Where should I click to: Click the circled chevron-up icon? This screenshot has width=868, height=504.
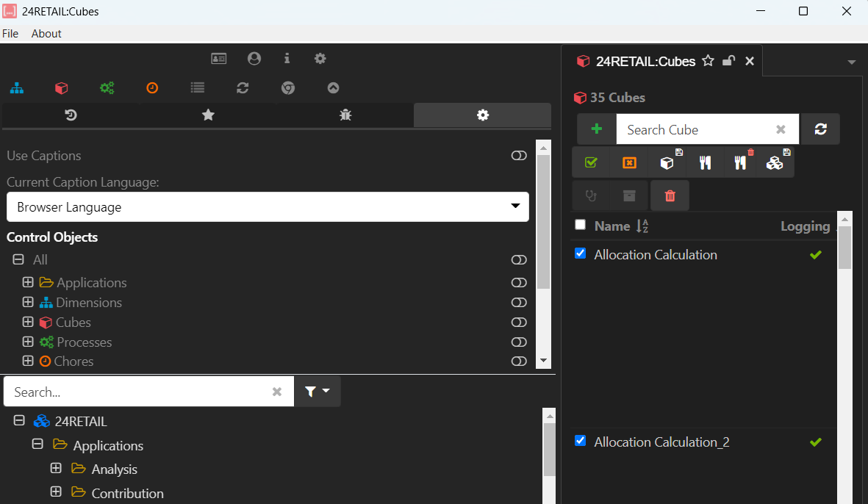click(x=333, y=88)
